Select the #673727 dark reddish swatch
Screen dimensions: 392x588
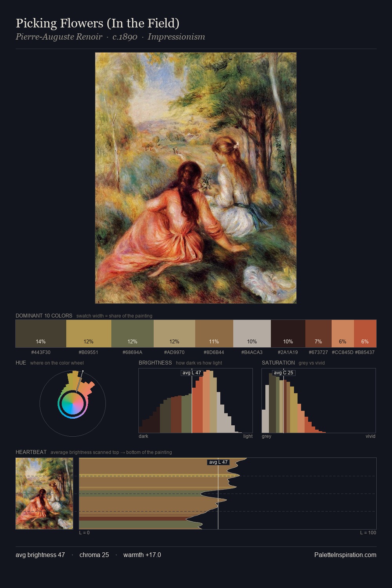pyautogui.click(x=318, y=334)
